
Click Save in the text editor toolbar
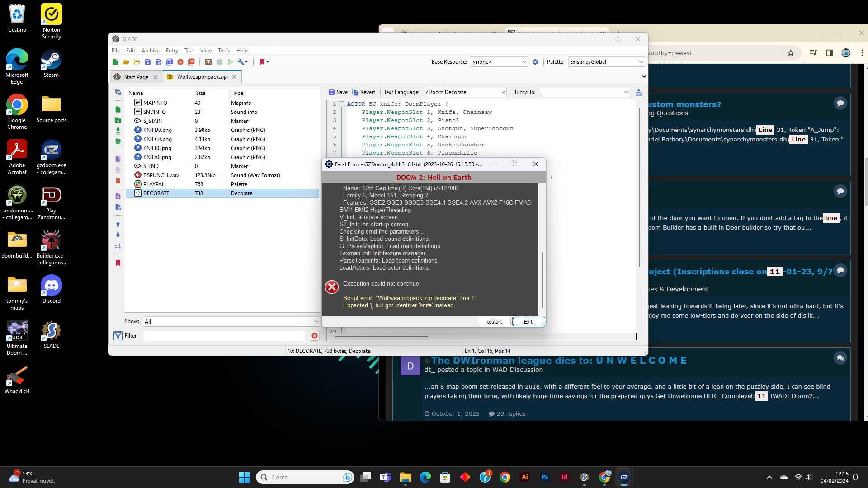pyautogui.click(x=338, y=92)
